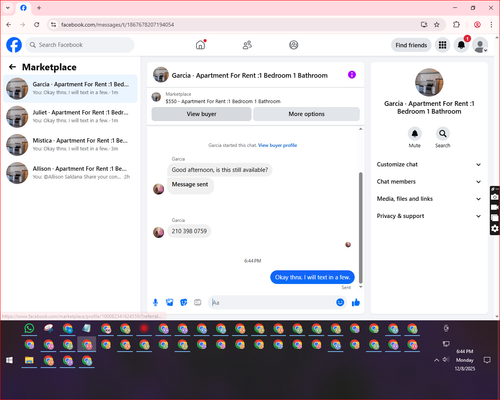Viewport: 500px width, 400px height.
Task: Click the browser address bar URL
Action: coord(117,25)
